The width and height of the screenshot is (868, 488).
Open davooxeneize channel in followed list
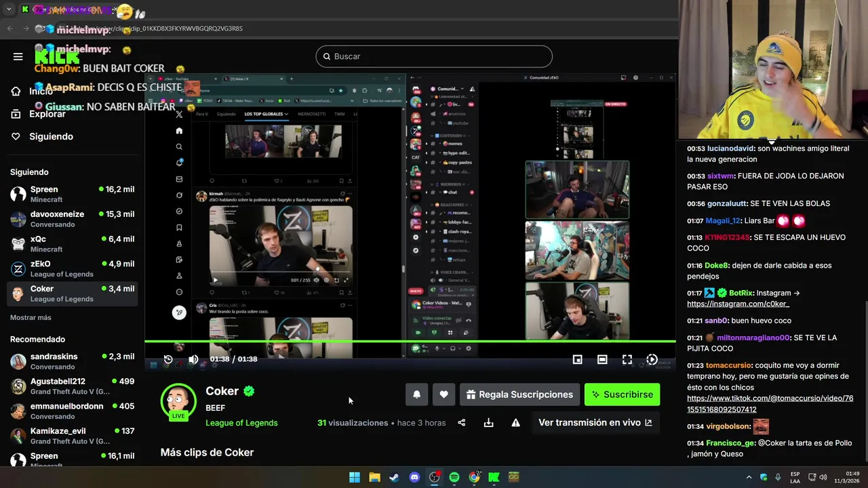72,219
